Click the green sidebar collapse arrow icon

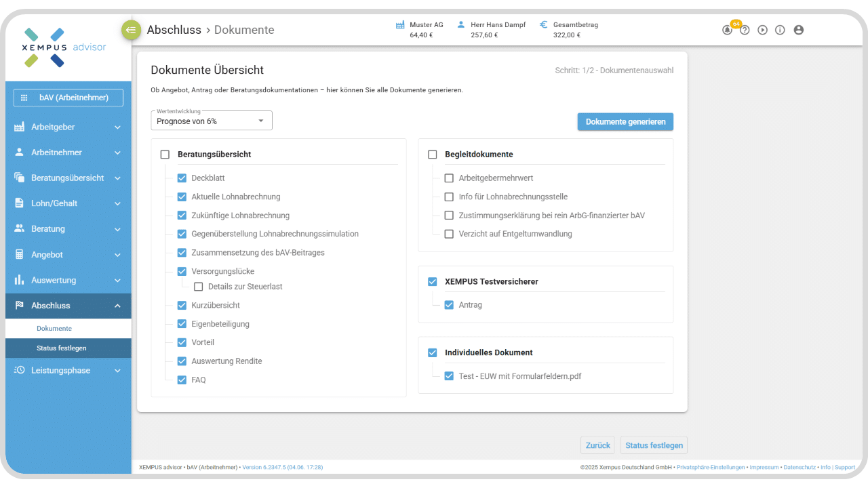(131, 30)
